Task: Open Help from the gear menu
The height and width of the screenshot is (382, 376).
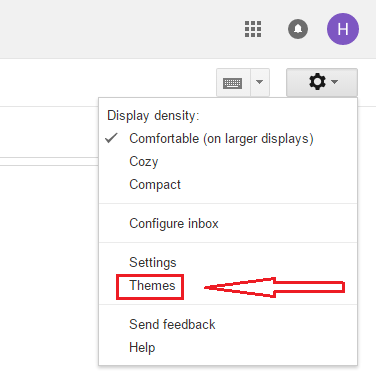Action: [228, 348]
